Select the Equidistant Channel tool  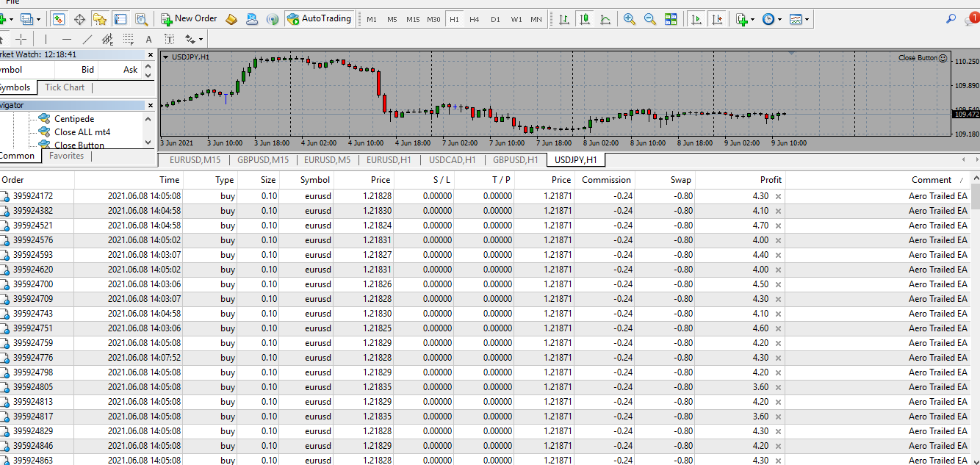(x=108, y=39)
